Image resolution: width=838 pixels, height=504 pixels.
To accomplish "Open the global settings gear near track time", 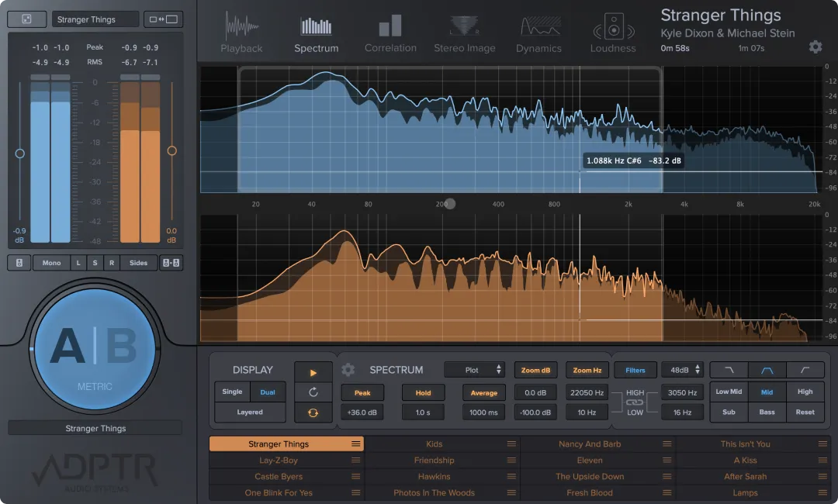I will [815, 47].
